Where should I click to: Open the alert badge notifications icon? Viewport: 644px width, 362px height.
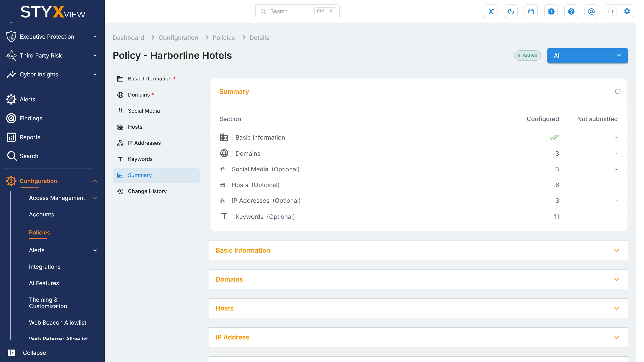click(551, 11)
